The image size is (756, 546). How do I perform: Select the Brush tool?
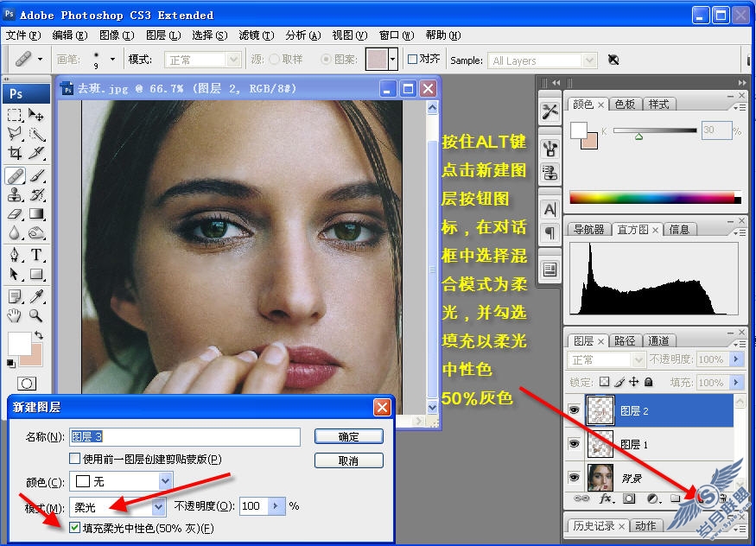[x=36, y=176]
